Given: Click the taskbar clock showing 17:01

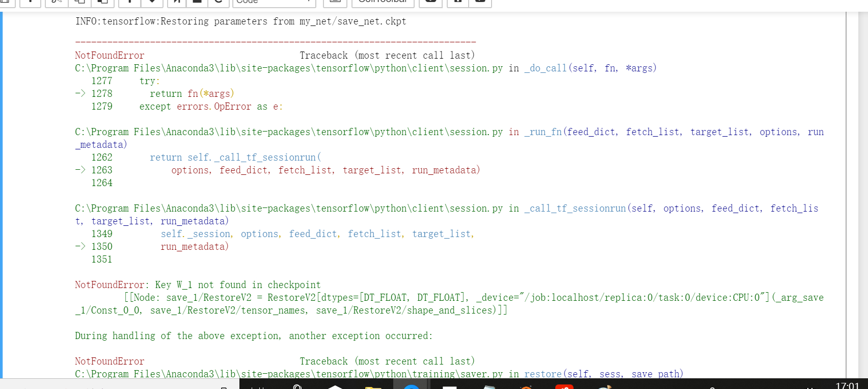Looking at the screenshot, I should click(848, 385).
